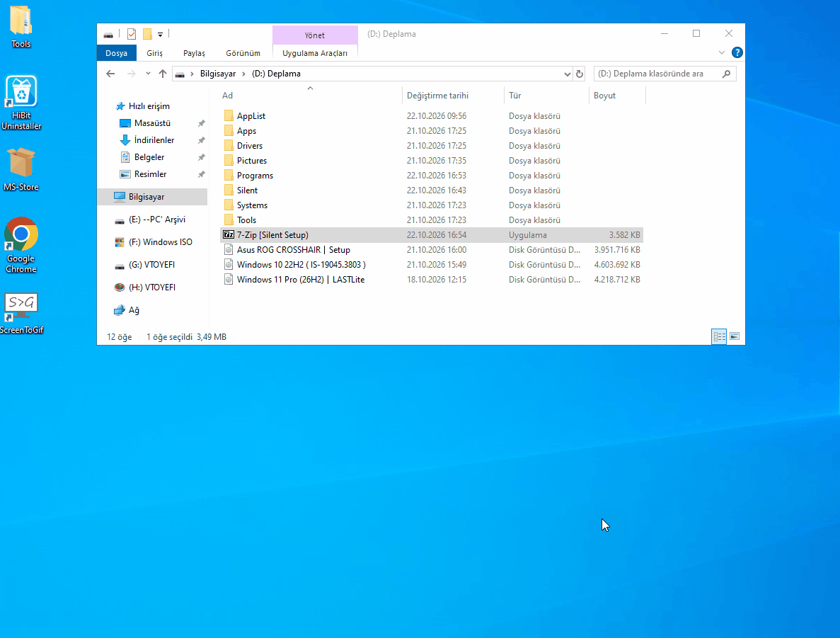Select the Programs folder
This screenshot has height=638, width=840.
431,176
